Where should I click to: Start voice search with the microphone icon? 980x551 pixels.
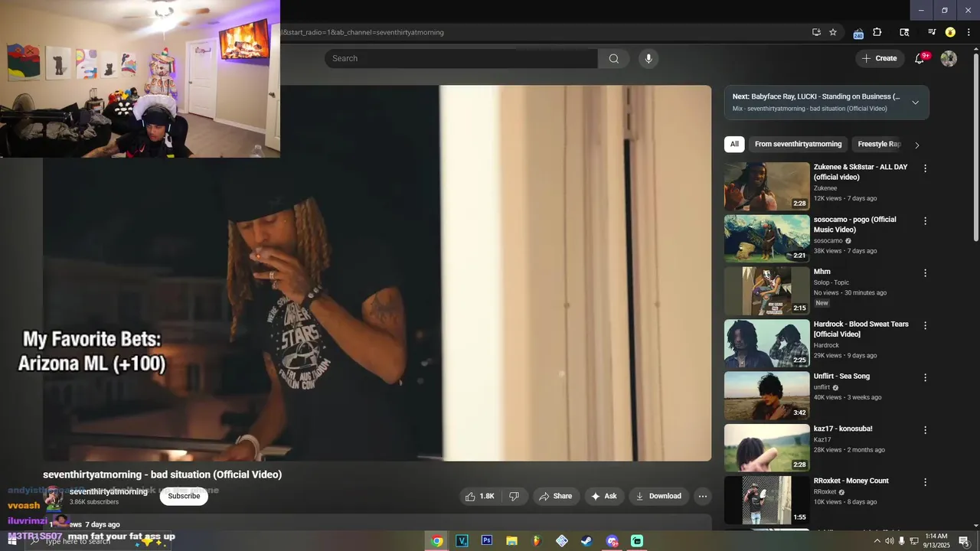648,58
